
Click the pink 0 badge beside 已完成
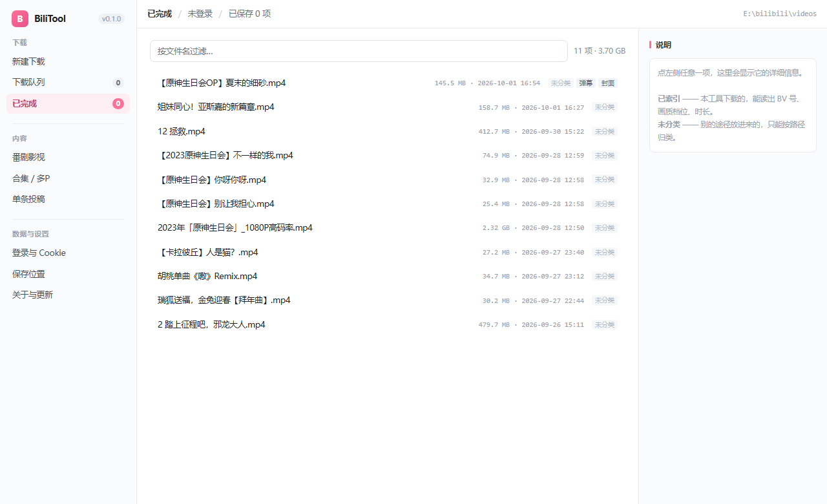click(x=118, y=103)
